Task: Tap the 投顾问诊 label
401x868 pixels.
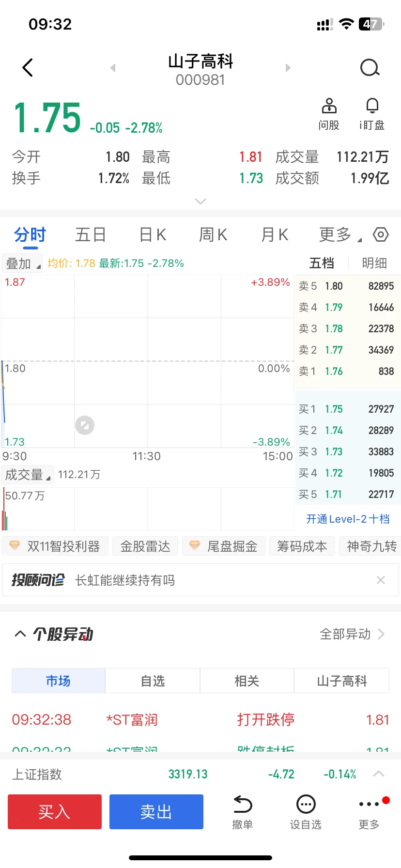Action: [x=38, y=580]
